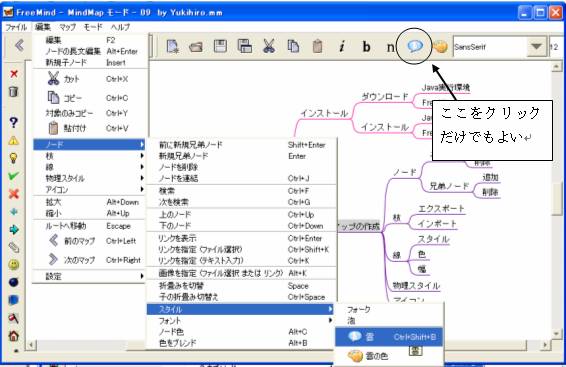Add the dark blue ball icon

pos(14,282)
